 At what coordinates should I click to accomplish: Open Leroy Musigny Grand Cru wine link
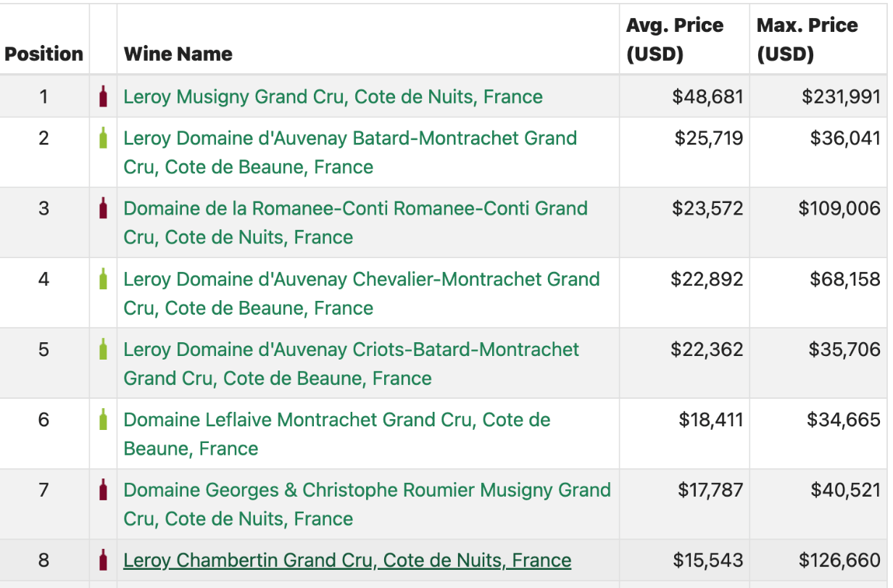(x=333, y=96)
